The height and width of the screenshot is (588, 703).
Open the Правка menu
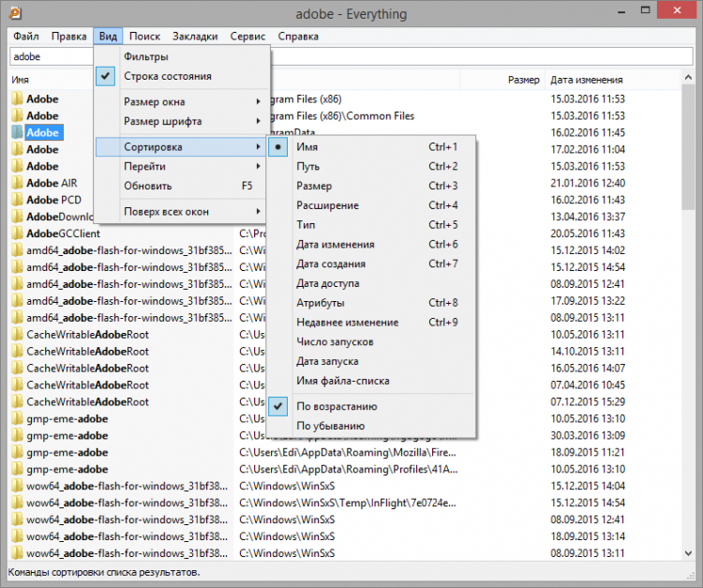68,37
